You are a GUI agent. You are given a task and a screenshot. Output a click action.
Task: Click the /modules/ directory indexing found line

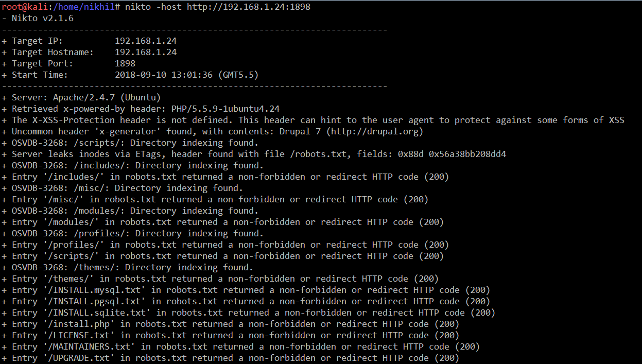point(135,211)
